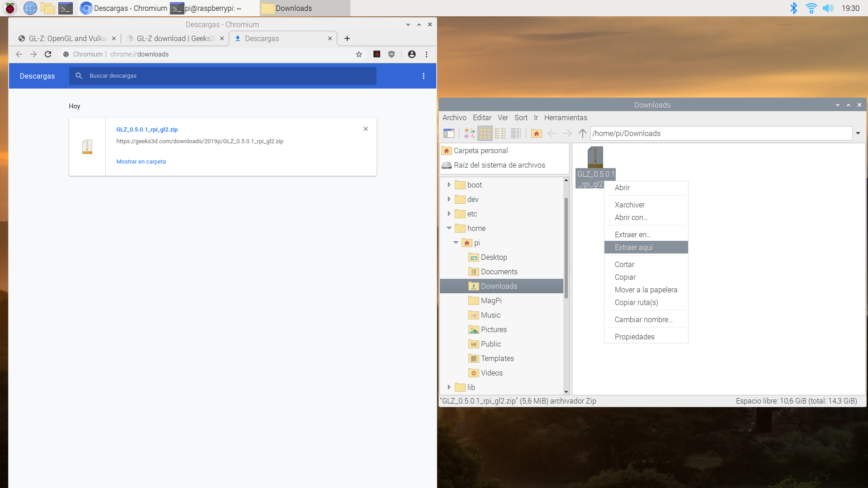Image resolution: width=868 pixels, height=488 pixels.
Task: Open downloads page three-dot menu
Action: [424, 76]
